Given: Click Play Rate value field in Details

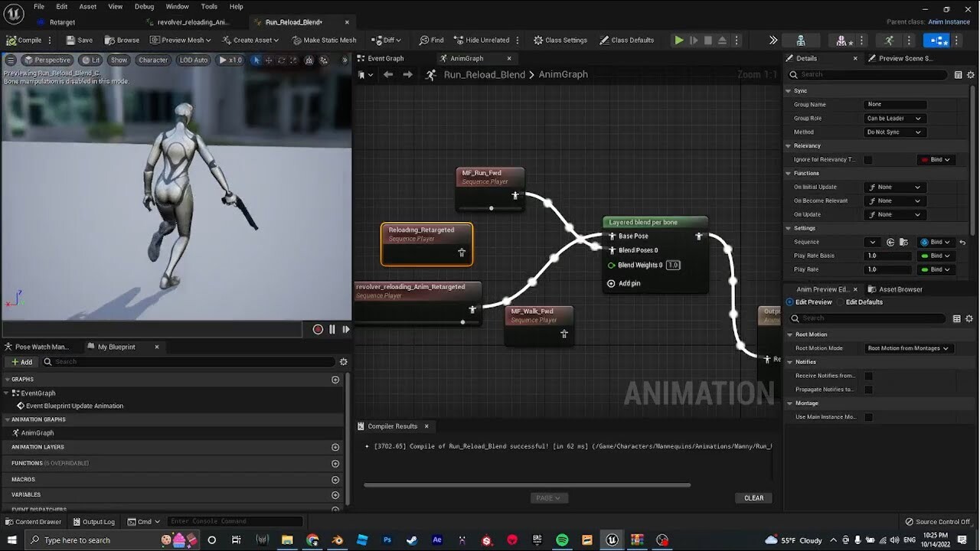Looking at the screenshot, I should click(887, 269).
